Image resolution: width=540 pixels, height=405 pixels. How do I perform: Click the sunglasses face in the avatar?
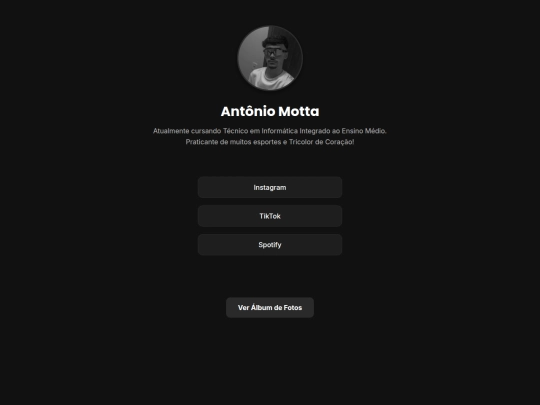[274, 54]
